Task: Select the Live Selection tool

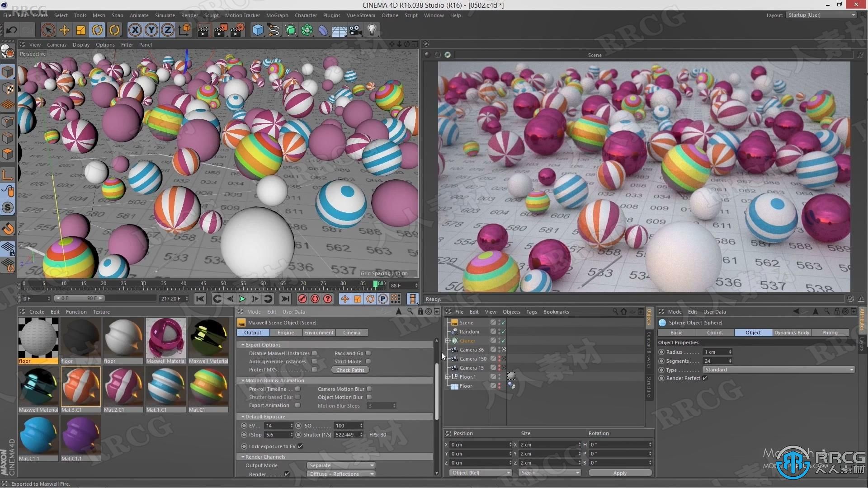Action: coord(48,30)
